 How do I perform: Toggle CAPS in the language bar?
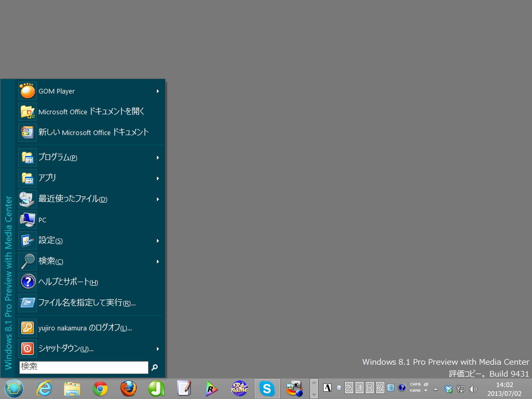[x=415, y=385]
